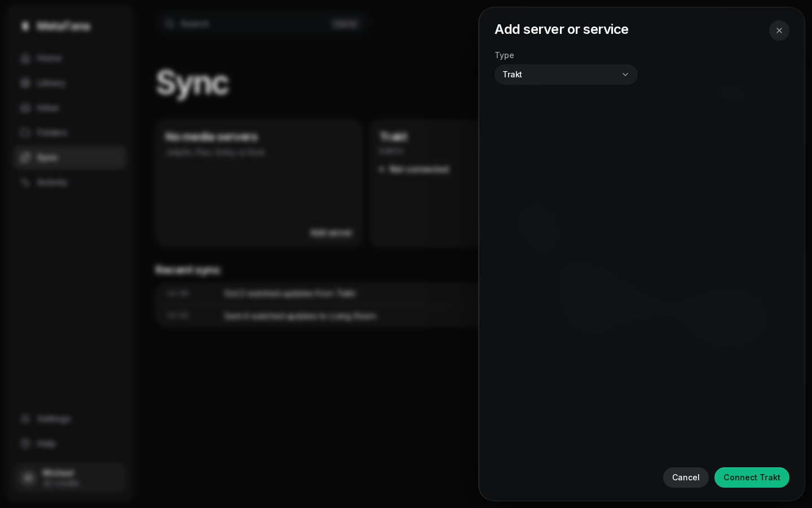Open the Type dropdown showing Trakt

(566, 75)
